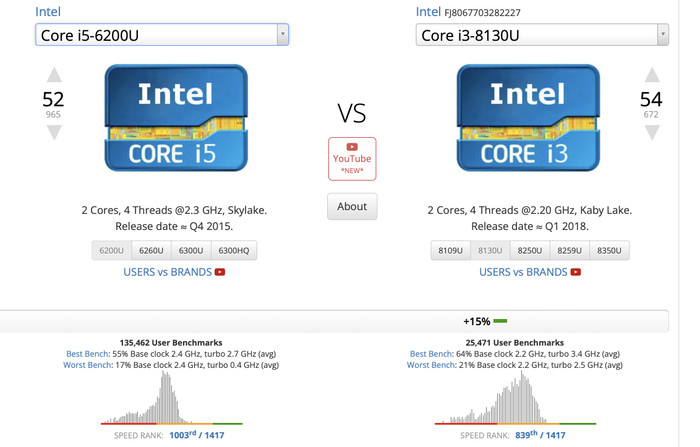Image resolution: width=700 pixels, height=447 pixels.
Task: Click the +15% comparison bar
Action: point(484,321)
